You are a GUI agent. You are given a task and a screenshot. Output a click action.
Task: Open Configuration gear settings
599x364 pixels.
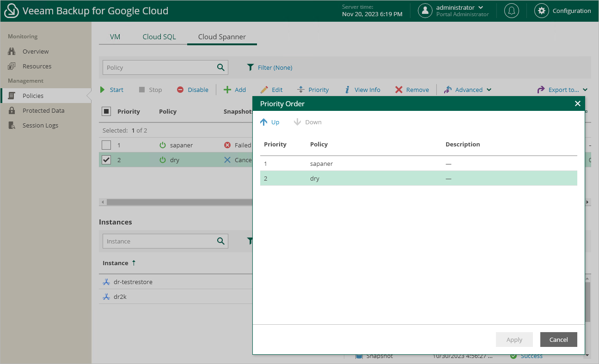[x=541, y=11]
